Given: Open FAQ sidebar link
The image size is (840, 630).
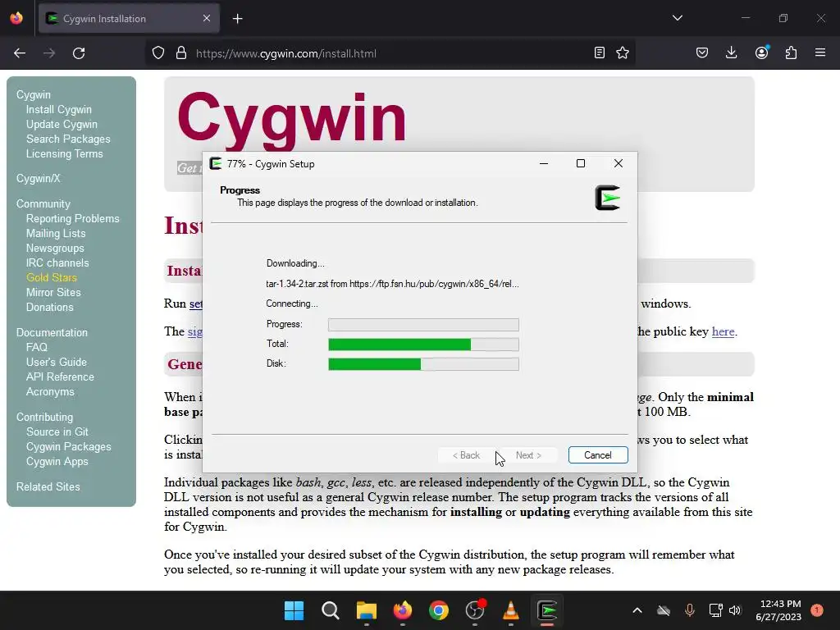Looking at the screenshot, I should [x=37, y=347].
